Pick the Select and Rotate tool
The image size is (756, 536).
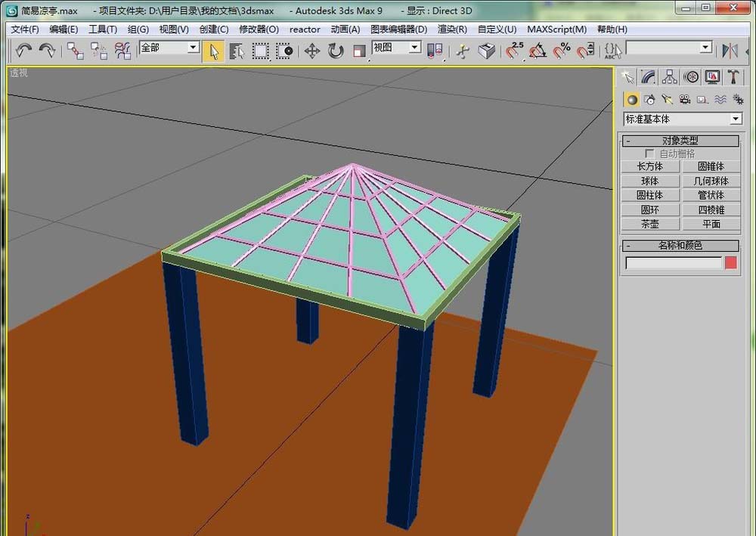click(336, 51)
